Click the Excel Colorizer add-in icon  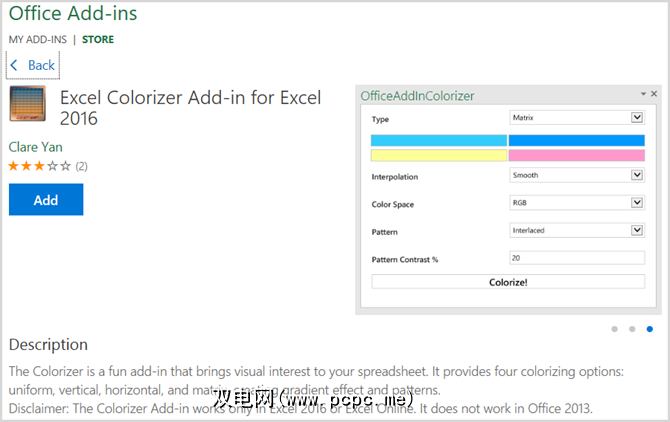point(27,104)
